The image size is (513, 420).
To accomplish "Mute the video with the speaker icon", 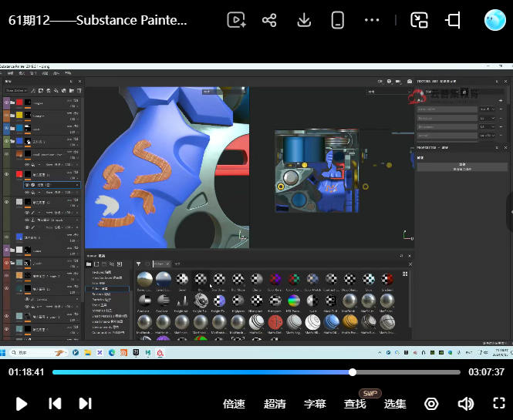I will click(466, 404).
